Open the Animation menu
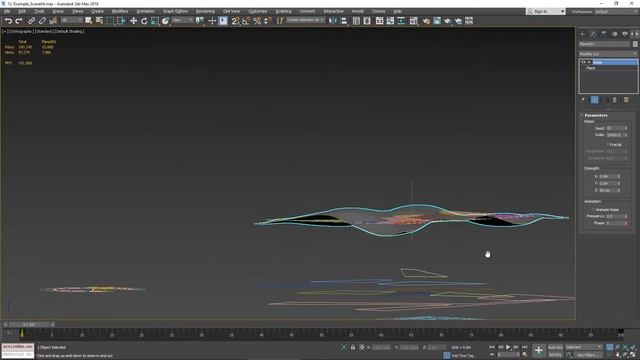Image resolution: width=640 pixels, height=360 pixels. (145, 11)
